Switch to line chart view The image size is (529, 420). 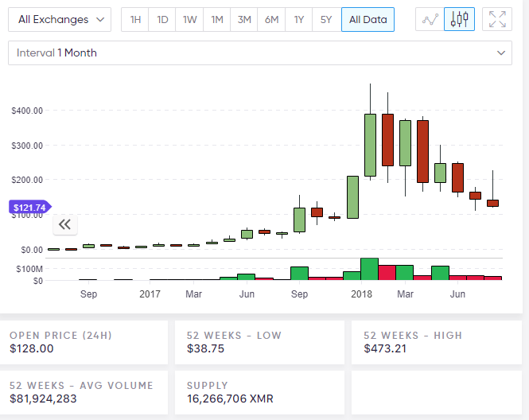pos(430,19)
